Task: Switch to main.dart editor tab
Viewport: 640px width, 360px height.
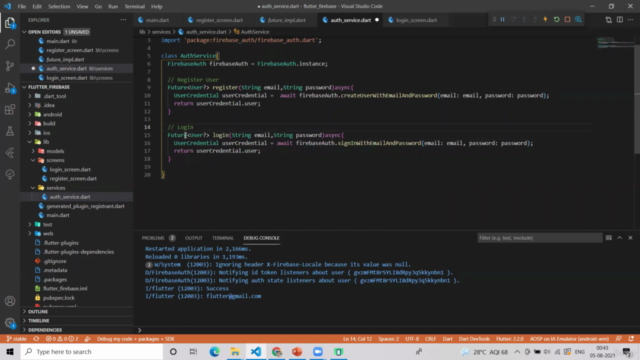Action: pyautogui.click(x=157, y=20)
